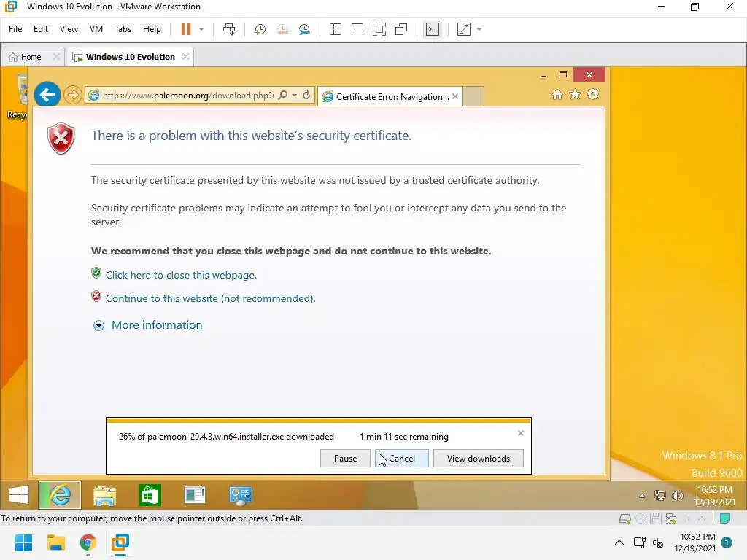Expand the power options dropdown arrow

[x=201, y=29]
